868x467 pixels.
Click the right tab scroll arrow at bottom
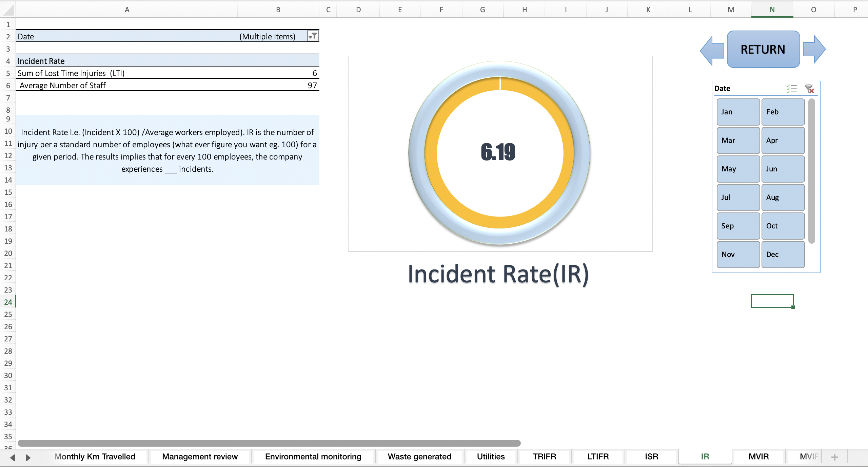(x=28, y=457)
